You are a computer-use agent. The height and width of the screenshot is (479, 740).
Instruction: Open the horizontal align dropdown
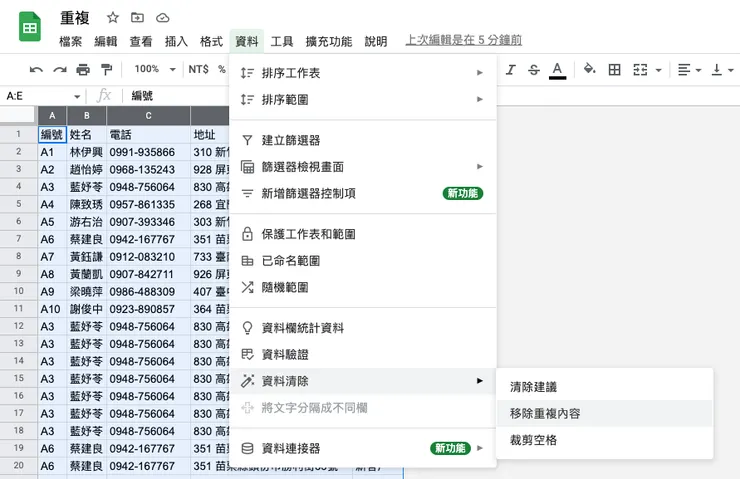click(x=689, y=70)
